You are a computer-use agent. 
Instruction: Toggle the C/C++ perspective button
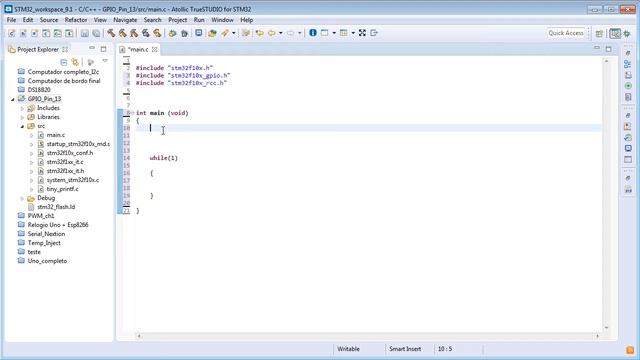615,33
